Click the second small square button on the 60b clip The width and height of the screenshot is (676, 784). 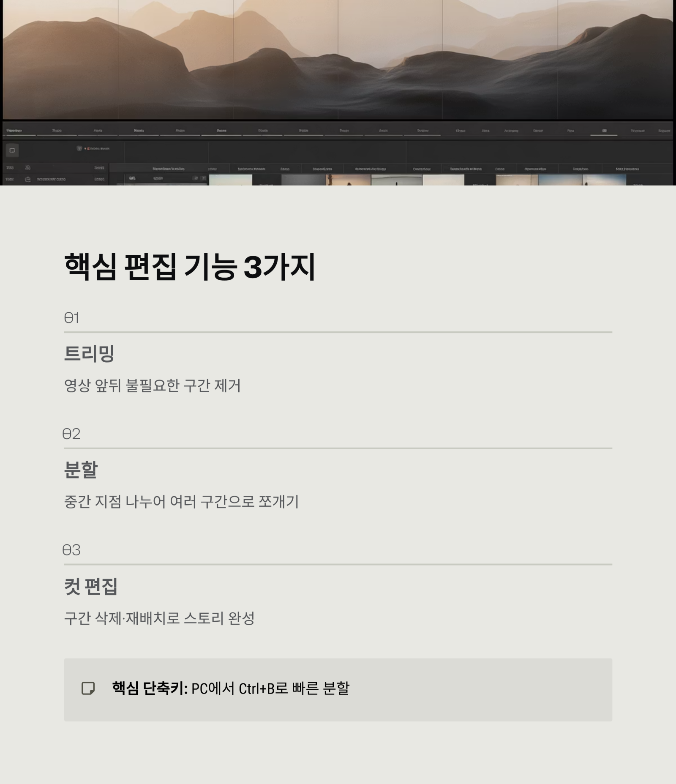(x=203, y=178)
